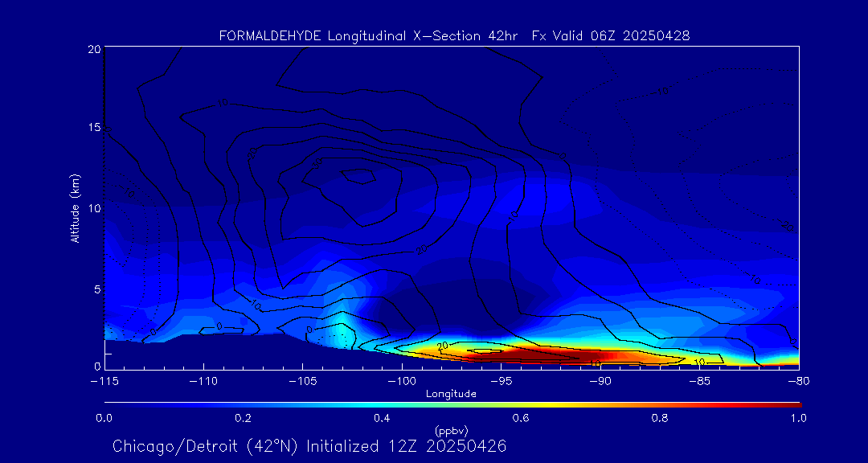
Task: Click the longitude tick label '−85'
Action: pos(700,382)
